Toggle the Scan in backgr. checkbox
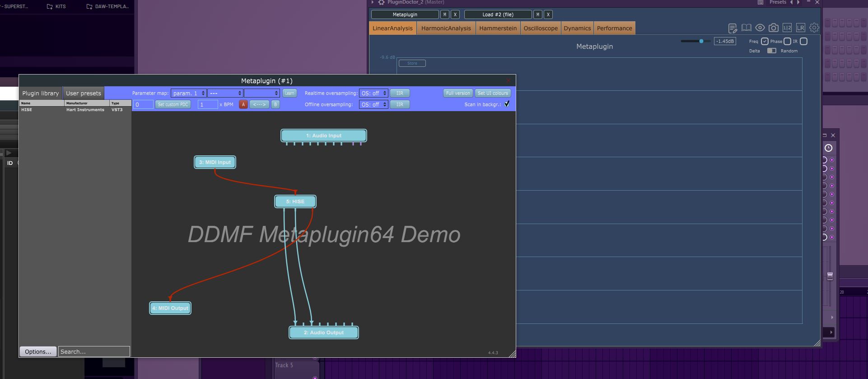The height and width of the screenshot is (379, 868). [507, 104]
